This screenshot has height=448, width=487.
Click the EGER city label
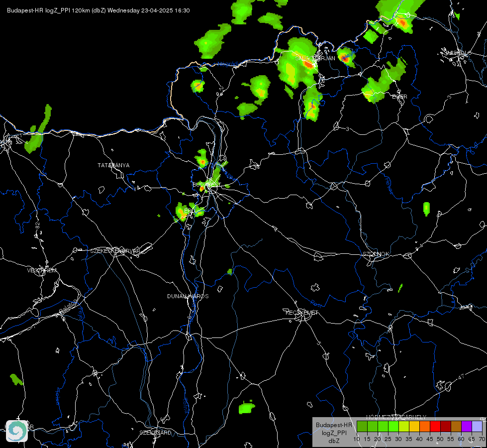(400, 97)
